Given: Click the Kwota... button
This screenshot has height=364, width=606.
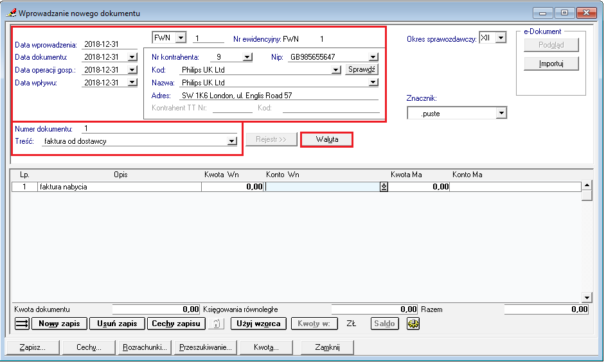Looking at the screenshot, I should pos(266,347).
